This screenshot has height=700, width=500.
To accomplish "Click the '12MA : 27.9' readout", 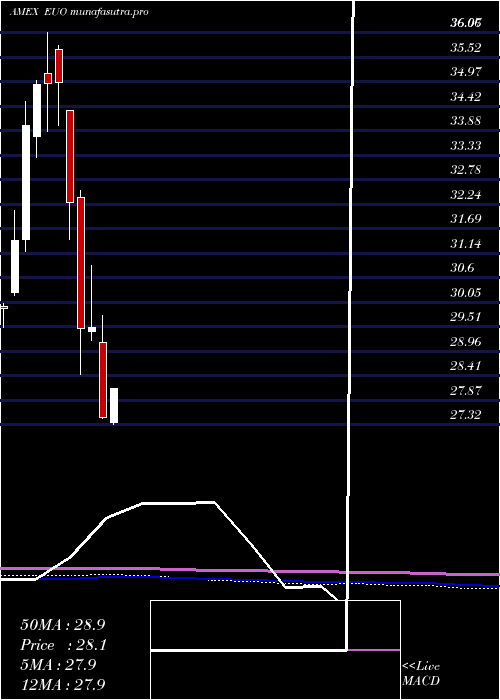I will click(x=62, y=684).
